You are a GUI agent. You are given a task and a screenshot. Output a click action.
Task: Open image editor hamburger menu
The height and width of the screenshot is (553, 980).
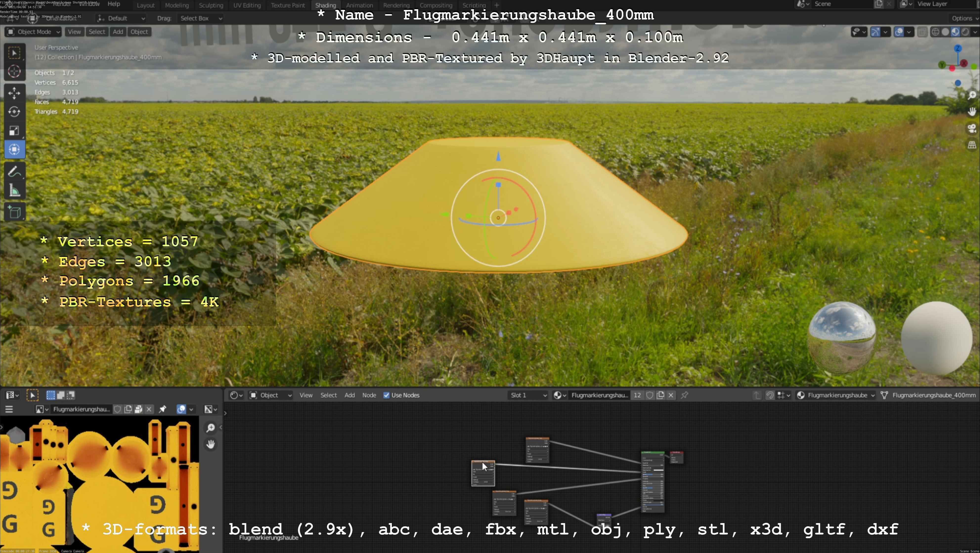(x=9, y=409)
